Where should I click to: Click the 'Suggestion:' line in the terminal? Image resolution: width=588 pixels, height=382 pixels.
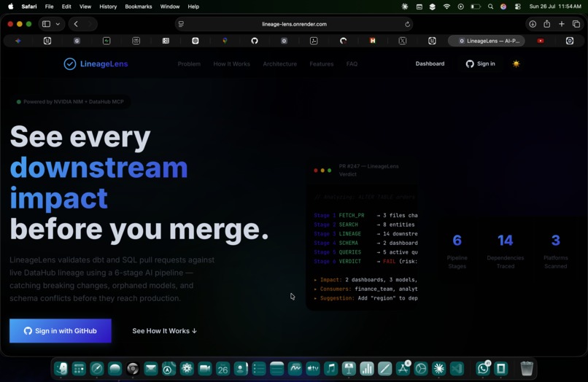point(365,298)
